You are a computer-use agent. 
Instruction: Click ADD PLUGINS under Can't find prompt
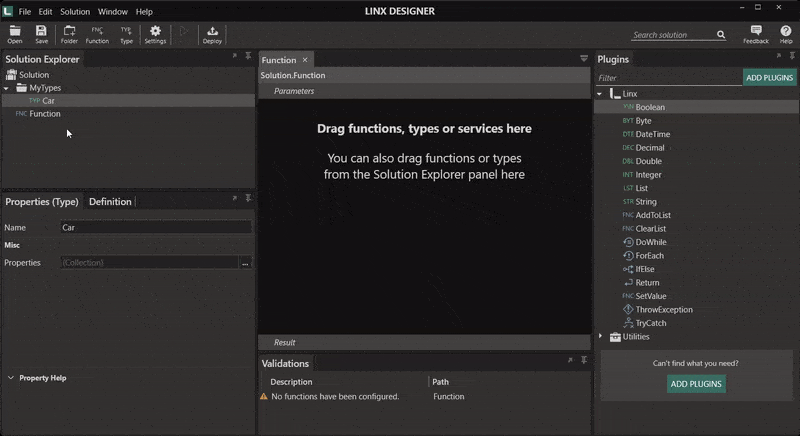click(x=696, y=383)
